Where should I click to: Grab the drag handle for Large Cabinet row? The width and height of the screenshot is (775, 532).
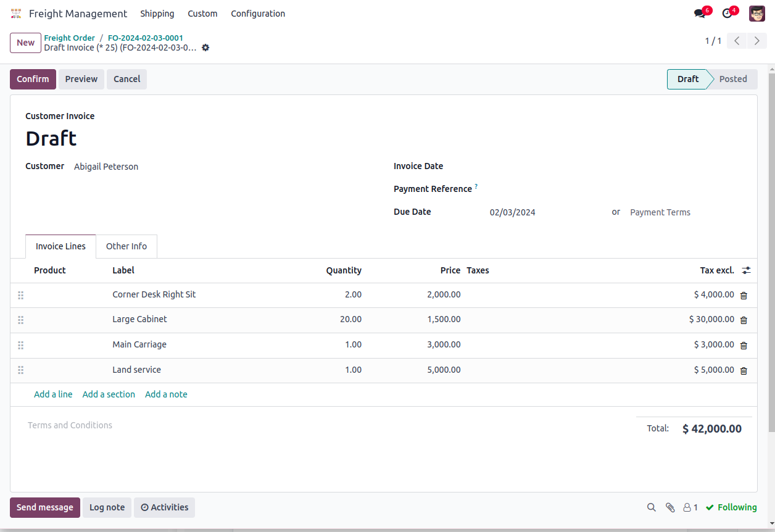20,320
